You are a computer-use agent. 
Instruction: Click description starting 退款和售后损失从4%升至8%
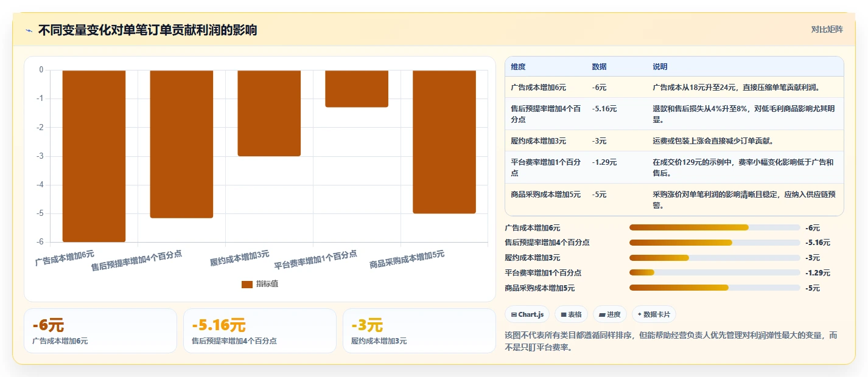tap(743, 114)
